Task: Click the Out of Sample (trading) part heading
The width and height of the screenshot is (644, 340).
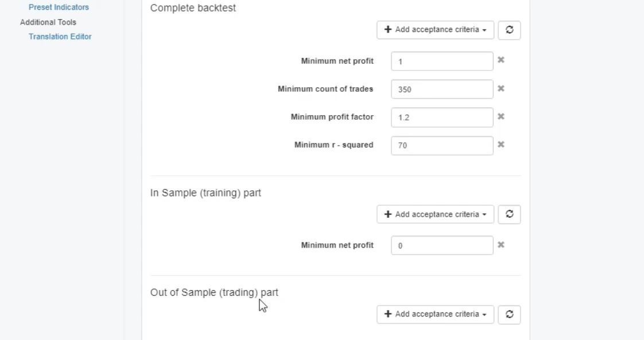Action: pyautogui.click(x=214, y=292)
